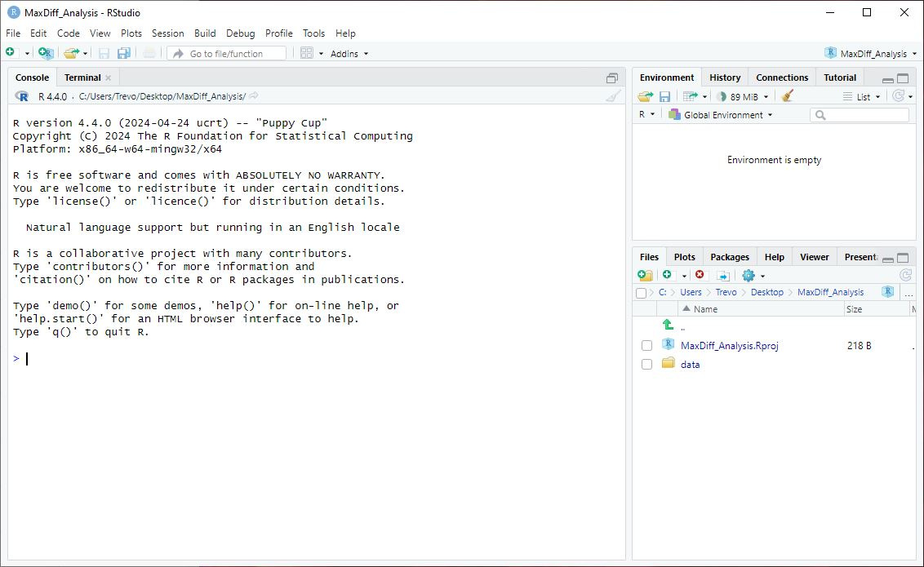Open the Global Environment dropdown

pyautogui.click(x=720, y=115)
